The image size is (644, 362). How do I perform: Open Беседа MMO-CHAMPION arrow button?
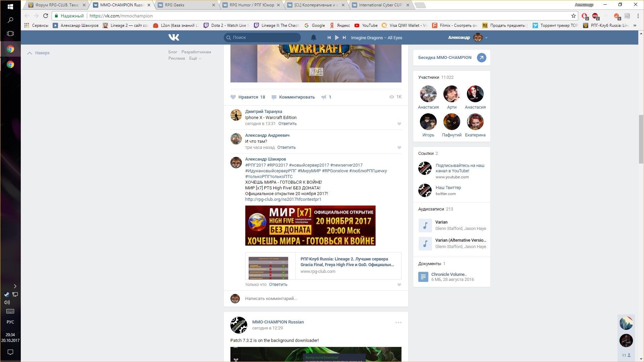click(x=481, y=58)
